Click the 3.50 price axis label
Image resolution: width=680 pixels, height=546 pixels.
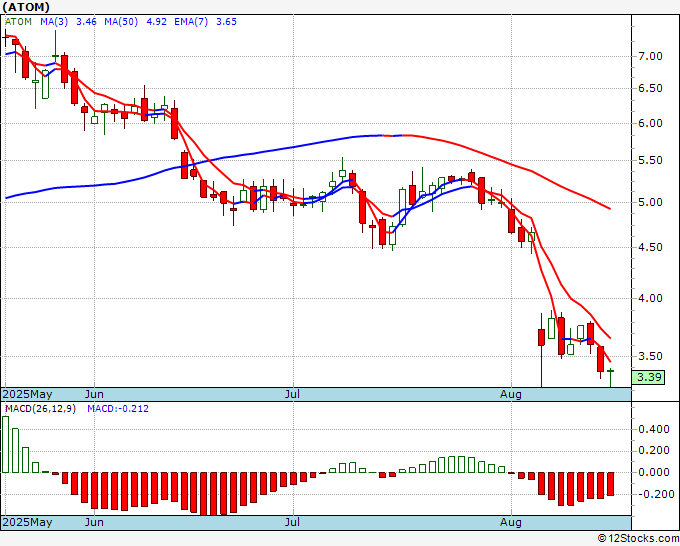(x=650, y=356)
